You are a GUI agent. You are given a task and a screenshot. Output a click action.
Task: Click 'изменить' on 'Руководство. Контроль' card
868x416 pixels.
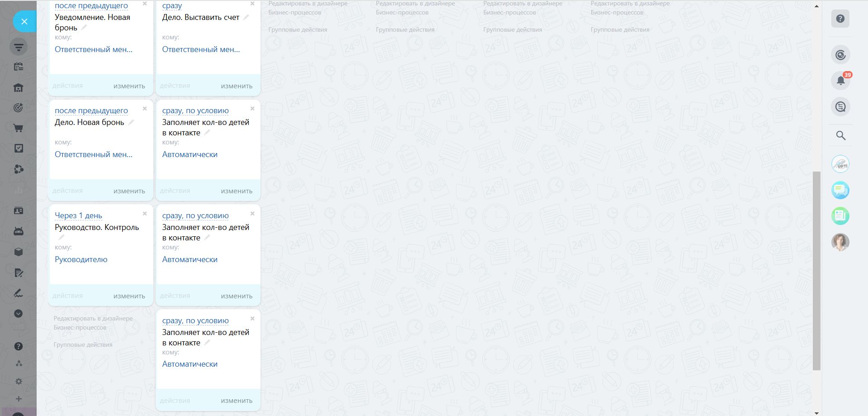129,296
